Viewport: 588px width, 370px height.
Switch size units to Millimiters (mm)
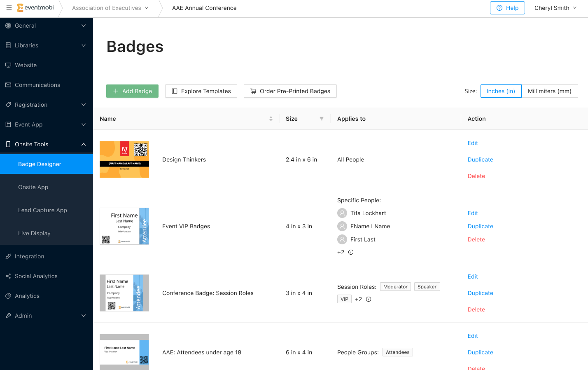550,91
